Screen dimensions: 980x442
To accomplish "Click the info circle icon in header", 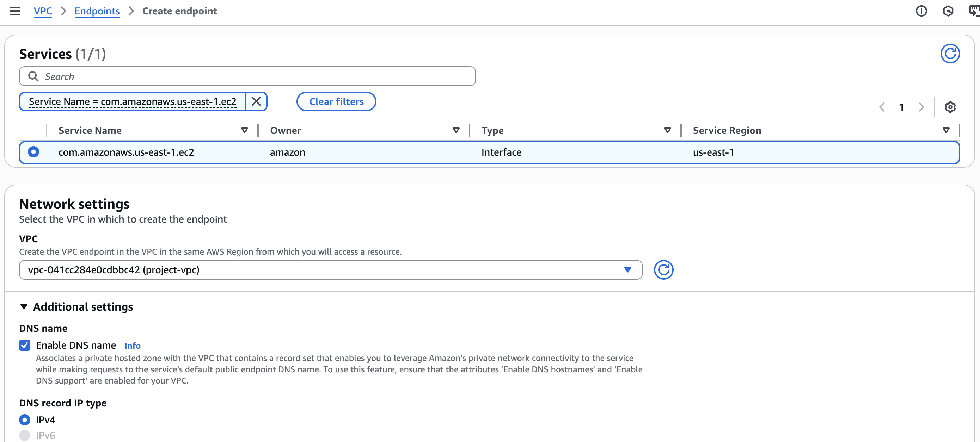I will pyautogui.click(x=921, y=11).
